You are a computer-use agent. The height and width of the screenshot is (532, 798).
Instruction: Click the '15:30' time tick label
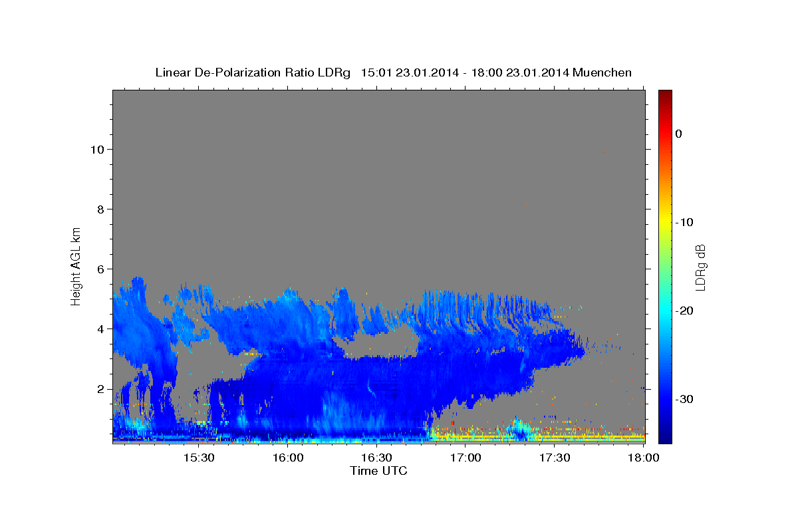[x=198, y=458]
